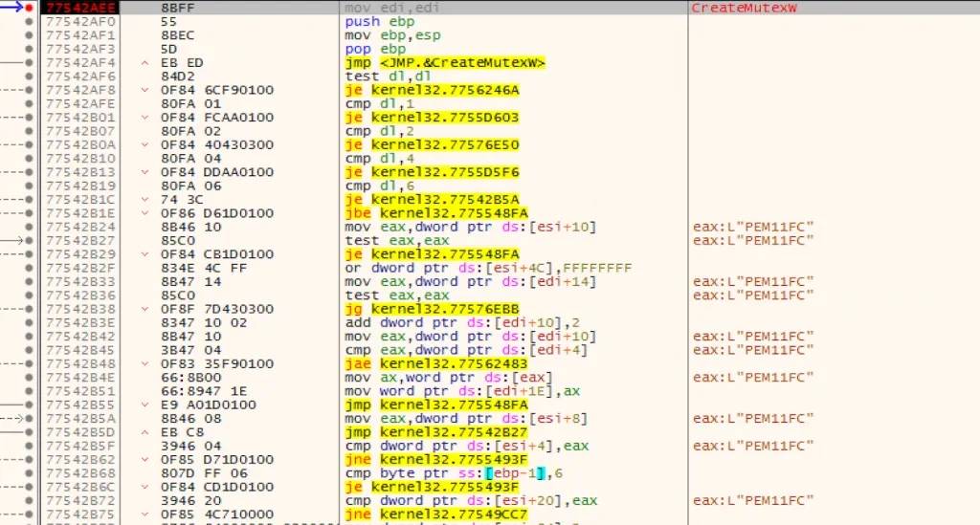The image size is (980, 525).
Task: Toggle breakpoint bullet beside address 77542AF0
Action: [29, 21]
